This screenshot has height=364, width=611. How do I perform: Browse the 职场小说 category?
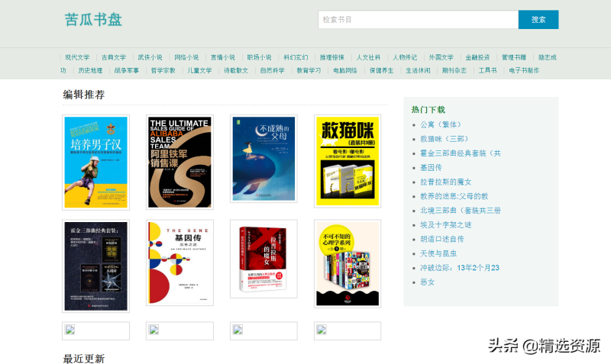pyautogui.click(x=259, y=57)
